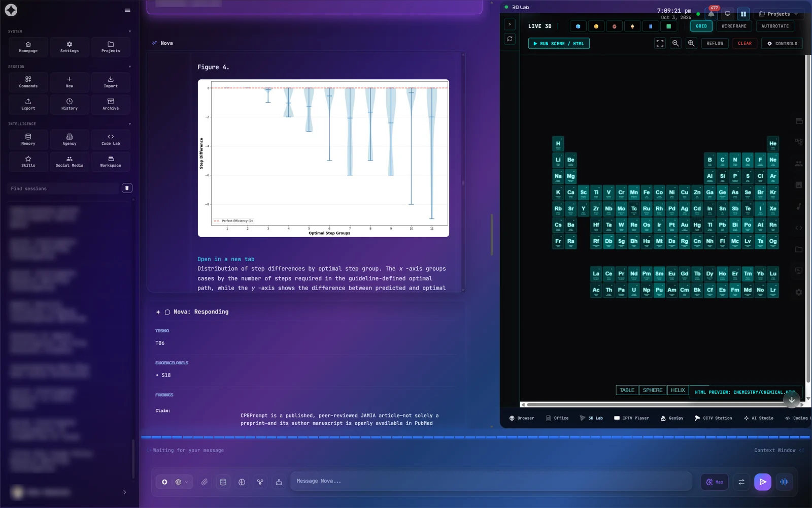Open the notifications bell with 477 badge
The image size is (812, 508).
pyautogui.click(x=712, y=14)
